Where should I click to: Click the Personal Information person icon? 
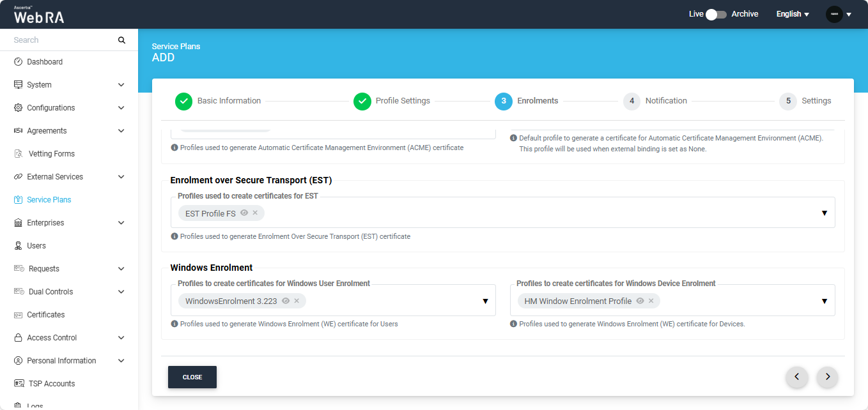[x=18, y=361]
